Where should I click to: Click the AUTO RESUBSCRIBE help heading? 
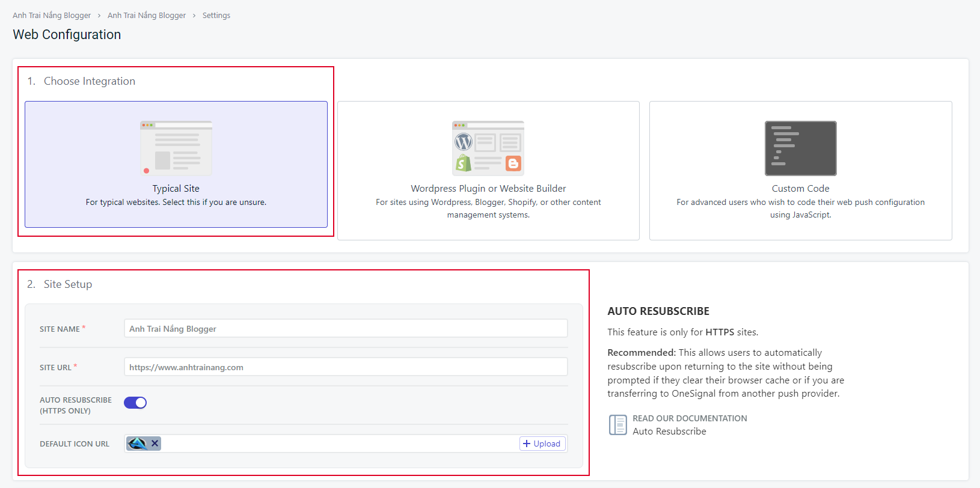(658, 311)
